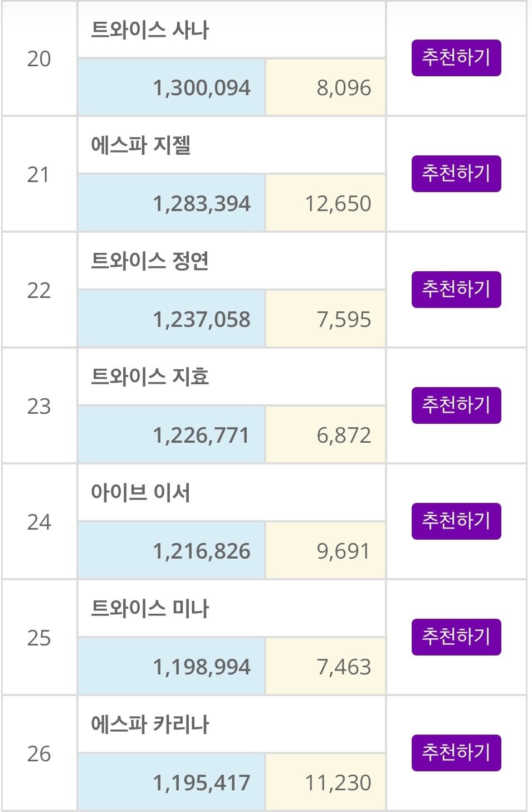Viewport: 532px width, 812px height.
Task: Click the 트와이스 지효 name
Action: tap(150, 378)
